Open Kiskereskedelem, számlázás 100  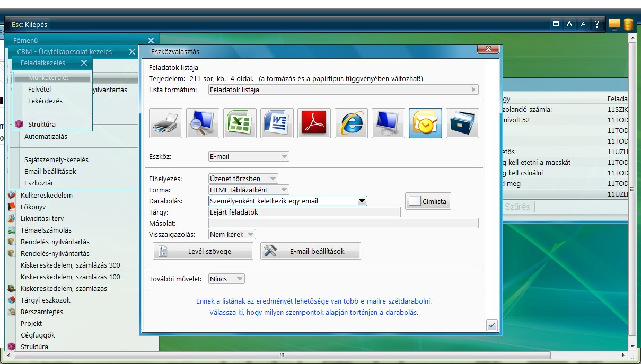pyautogui.click(x=71, y=277)
